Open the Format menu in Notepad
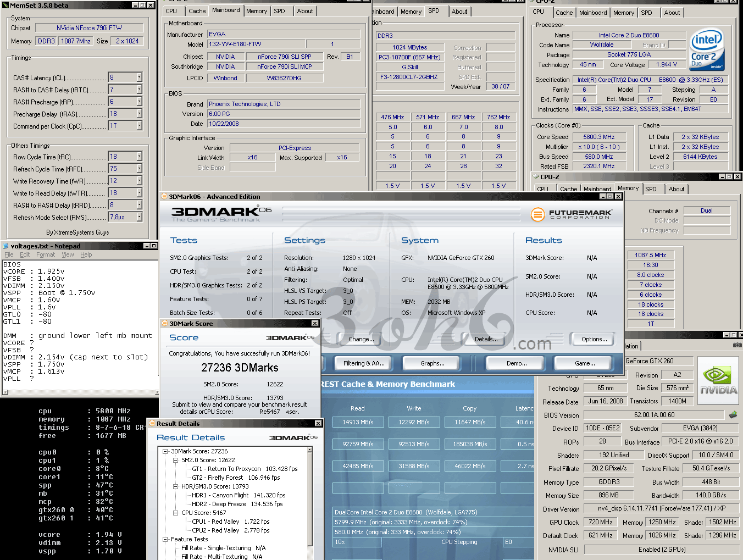 pyautogui.click(x=46, y=255)
